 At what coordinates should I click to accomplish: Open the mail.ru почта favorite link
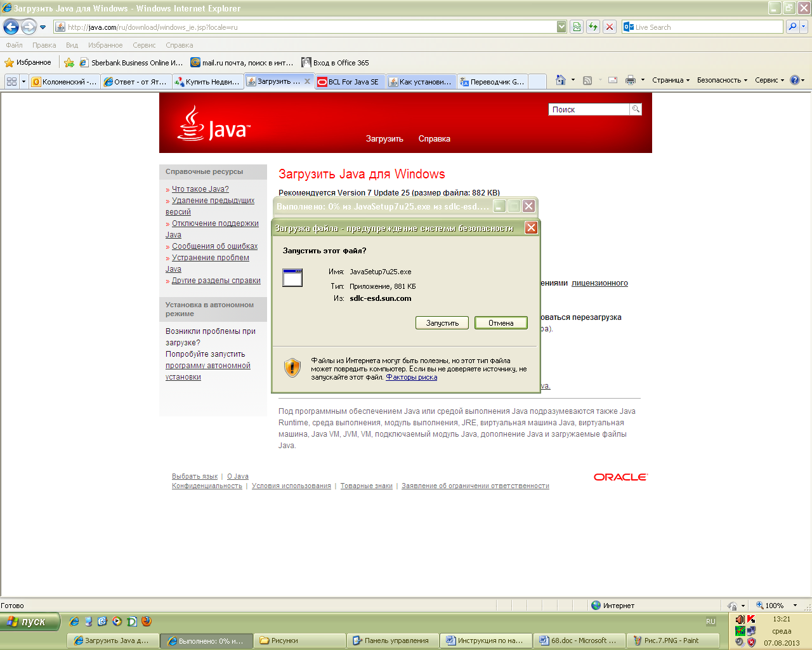tap(242, 63)
